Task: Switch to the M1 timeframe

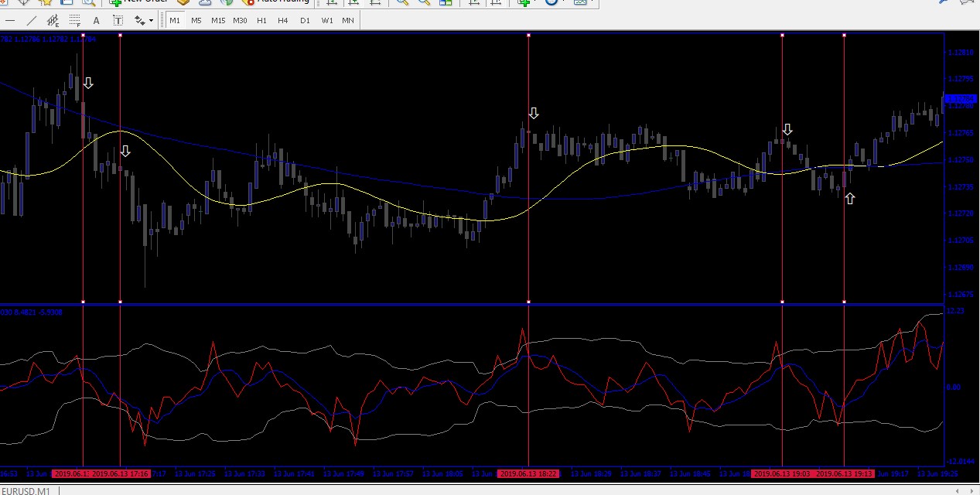Action: coord(175,20)
